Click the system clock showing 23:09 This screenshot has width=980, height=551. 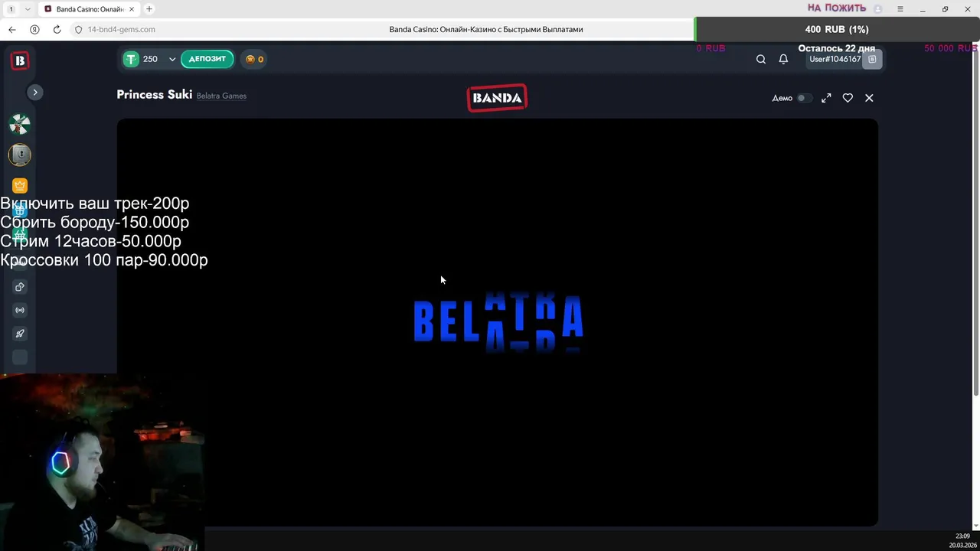962,536
